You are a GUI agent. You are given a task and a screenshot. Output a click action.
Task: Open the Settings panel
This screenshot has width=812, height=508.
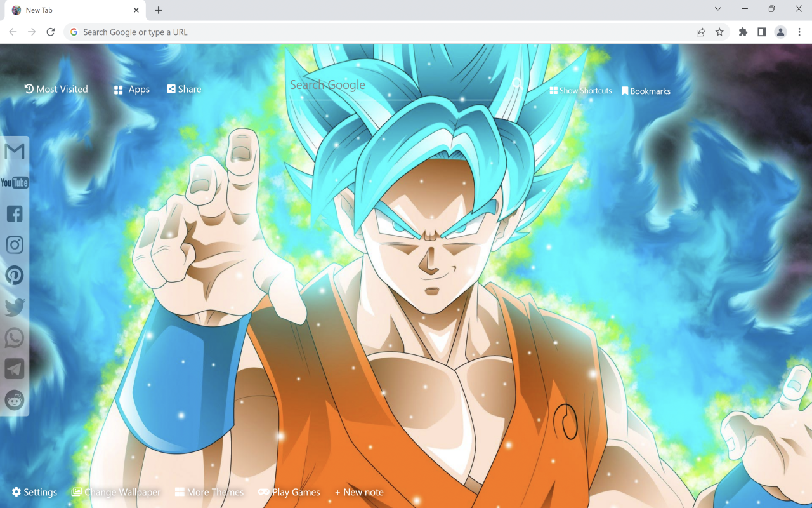pos(34,492)
